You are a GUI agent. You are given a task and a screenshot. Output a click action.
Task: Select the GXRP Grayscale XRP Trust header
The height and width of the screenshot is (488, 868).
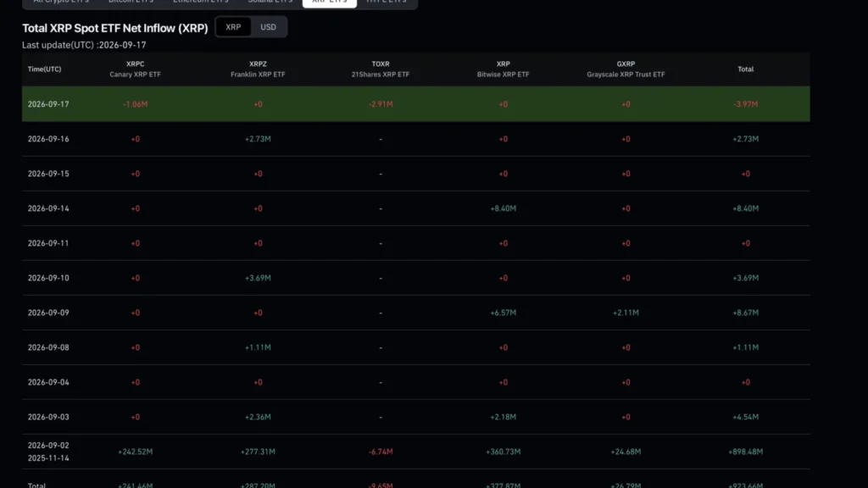click(626, 69)
